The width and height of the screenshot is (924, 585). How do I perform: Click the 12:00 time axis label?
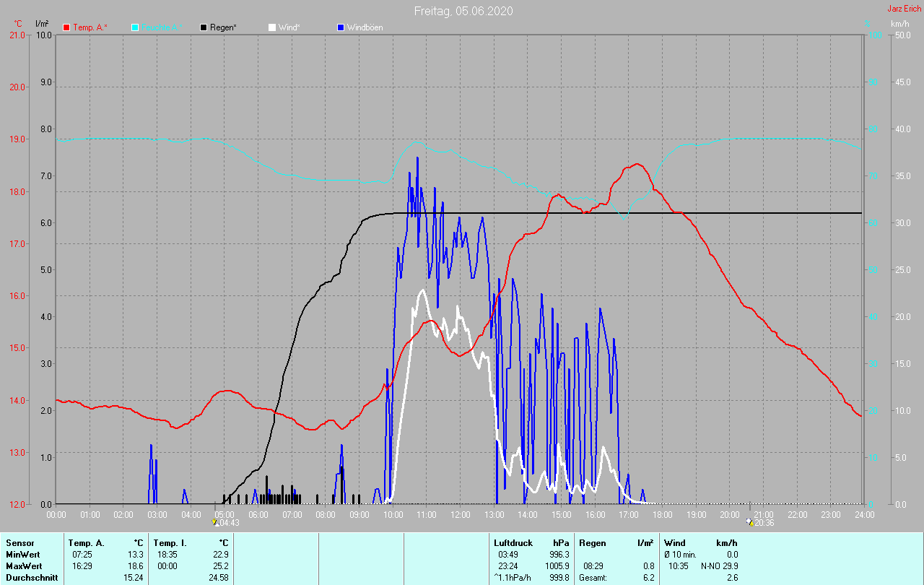tap(461, 514)
